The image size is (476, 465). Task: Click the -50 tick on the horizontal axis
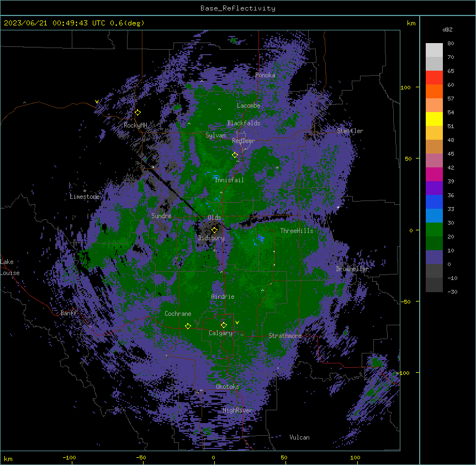tap(141, 457)
